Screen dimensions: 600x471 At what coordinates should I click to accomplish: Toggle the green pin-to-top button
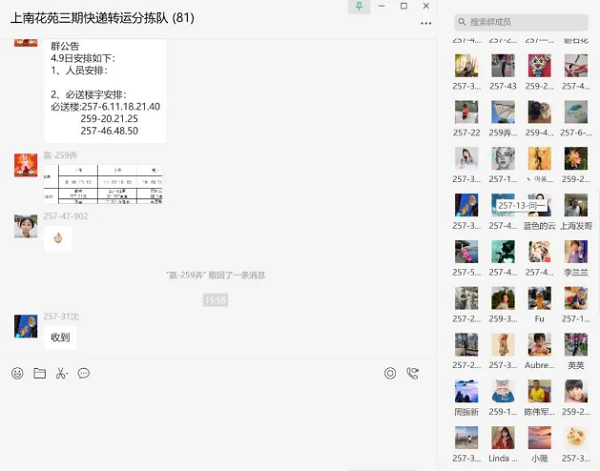coord(359,6)
